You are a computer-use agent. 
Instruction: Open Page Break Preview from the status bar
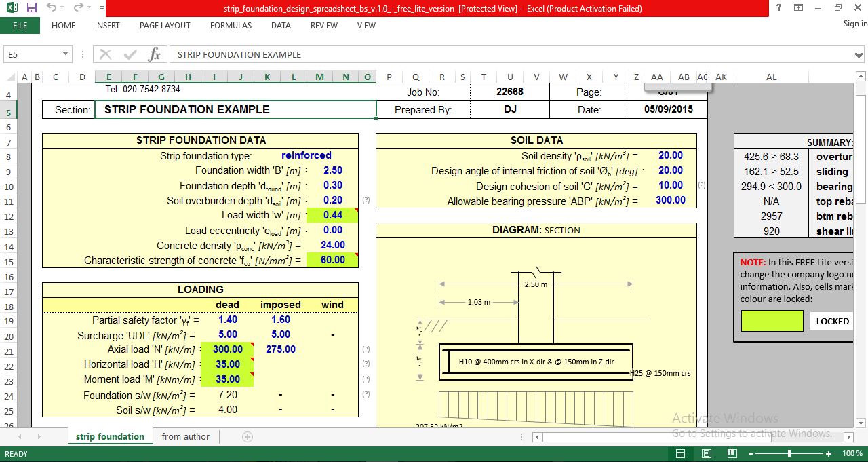point(732,453)
